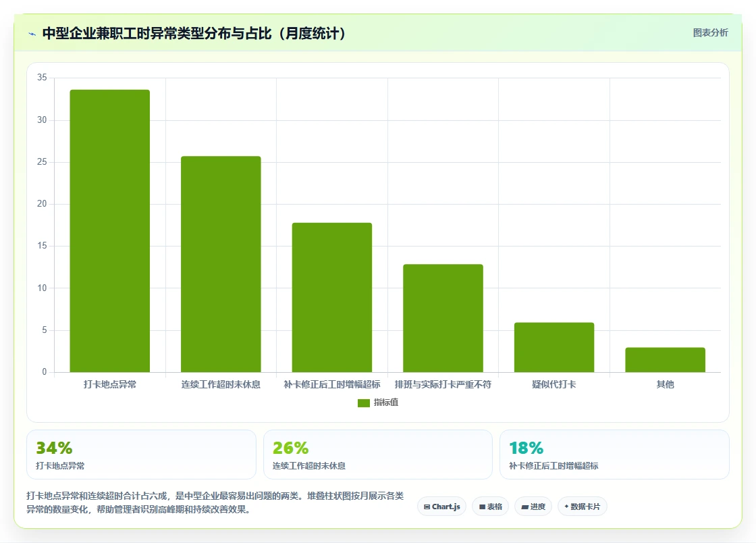Click the y-axis value 35

pos(42,78)
